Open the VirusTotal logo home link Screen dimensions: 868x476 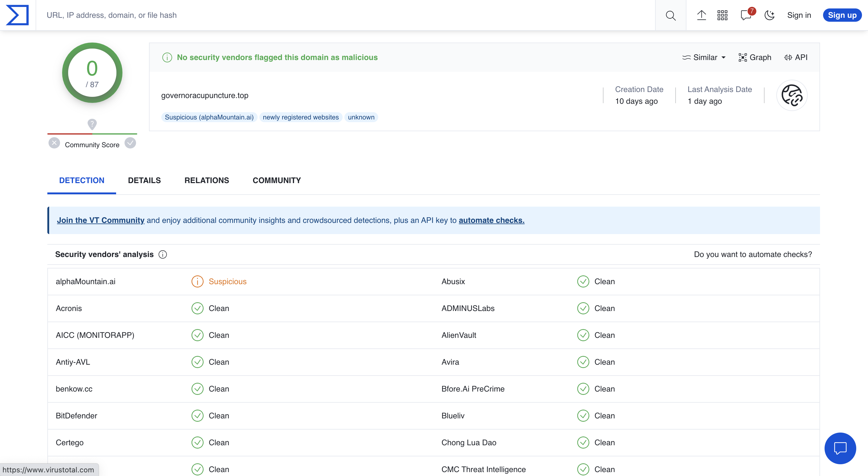[x=17, y=15]
